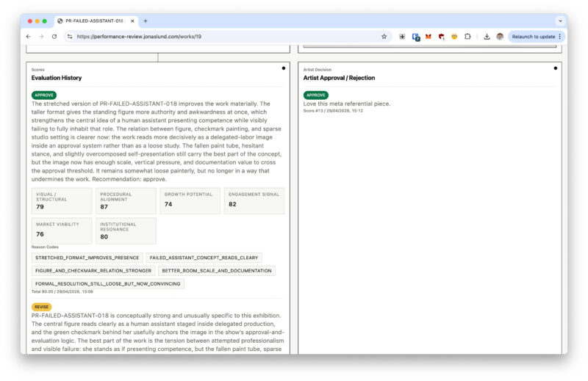Viewport: 588px width, 381px height.
Task: Select the STRETCHED_FORMAT_IMPROVES_PRESENCE reason code
Action: point(87,258)
